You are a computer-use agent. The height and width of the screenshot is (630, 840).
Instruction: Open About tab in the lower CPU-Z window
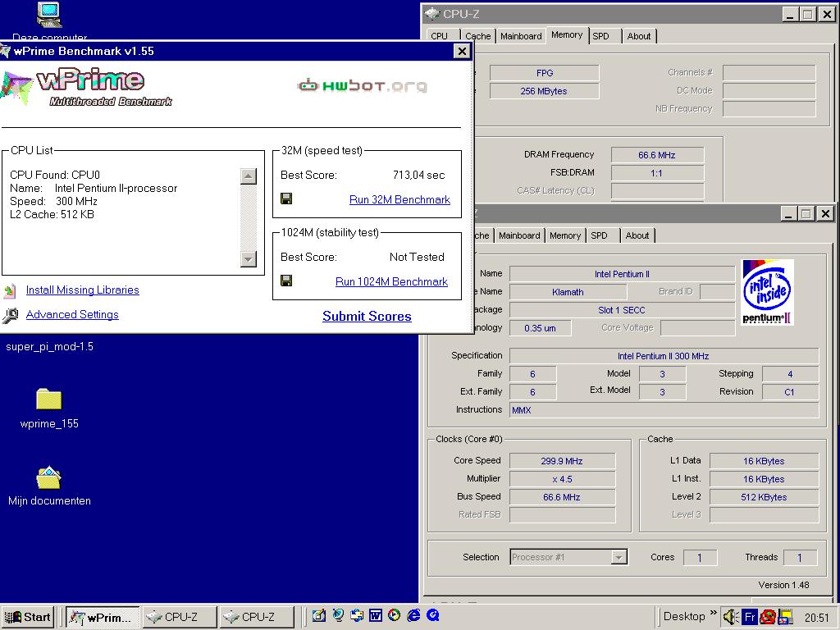[637, 235]
